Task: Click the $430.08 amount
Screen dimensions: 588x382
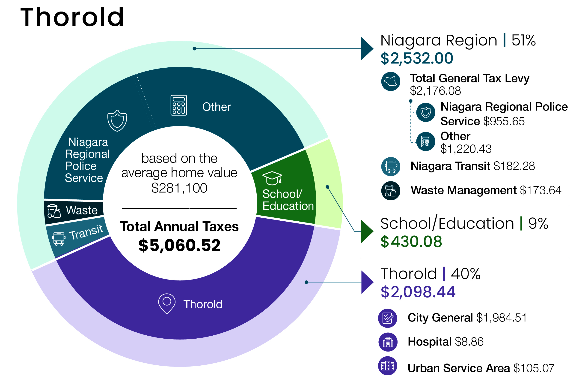Action: click(x=411, y=242)
